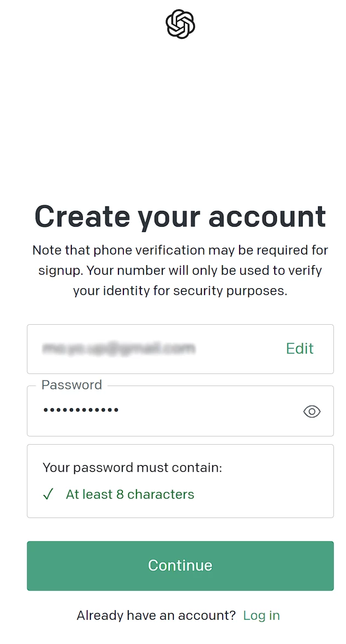Click the word 'Create' in the heading
This screenshot has height=644, width=346.
click(82, 216)
